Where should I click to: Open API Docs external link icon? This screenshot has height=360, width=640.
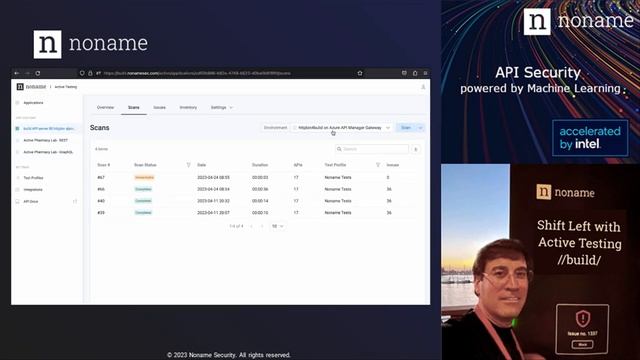click(x=75, y=202)
